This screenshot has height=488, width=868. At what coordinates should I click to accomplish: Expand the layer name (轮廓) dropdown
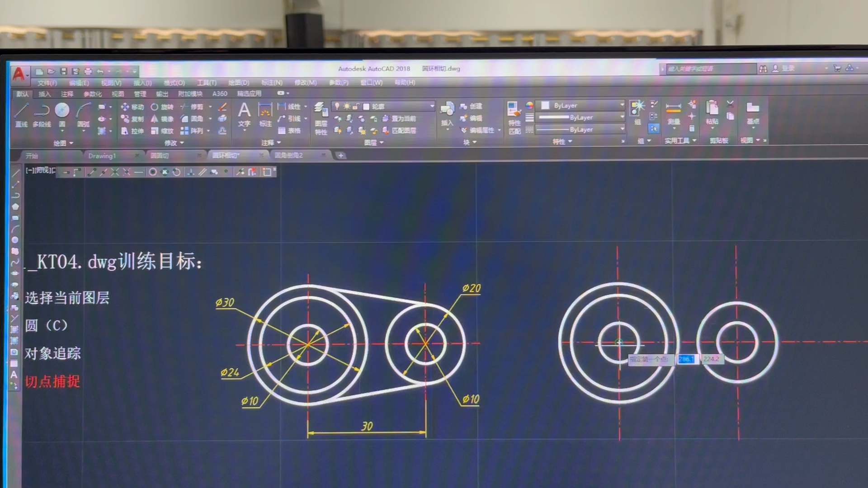click(x=432, y=106)
